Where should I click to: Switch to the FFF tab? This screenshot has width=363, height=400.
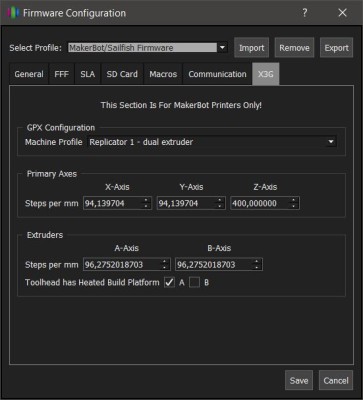click(x=62, y=74)
